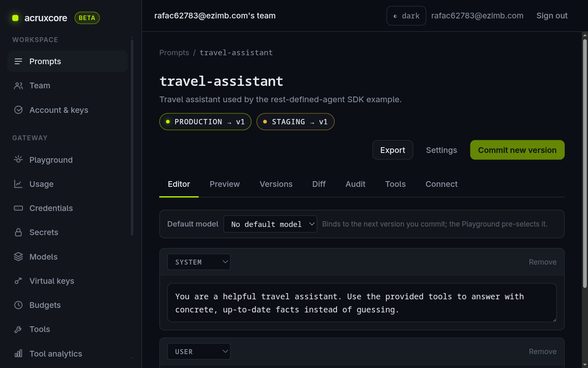The height and width of the screenshot is (368, 588).
Task: Open prompt Settings
Action: pos(441,150)
